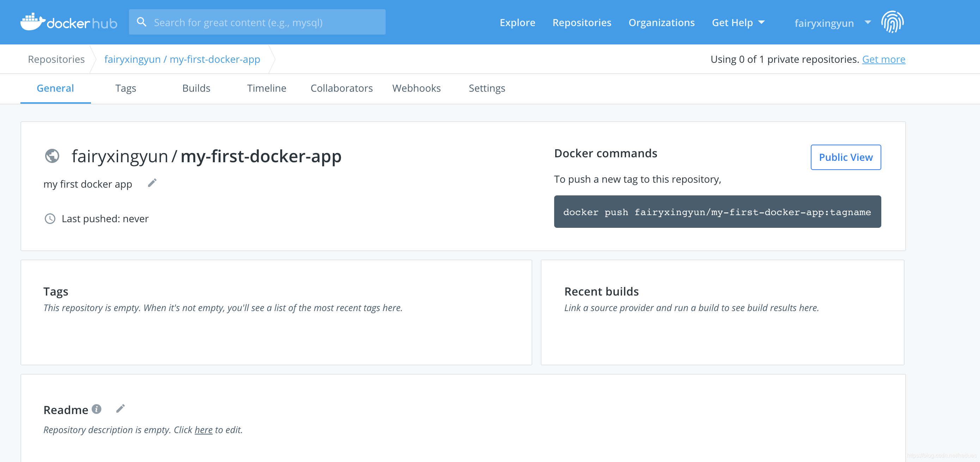Screen dimensions: 980x462
Task: Click the 'Last pushed: never' text
Action: [105, 219]
